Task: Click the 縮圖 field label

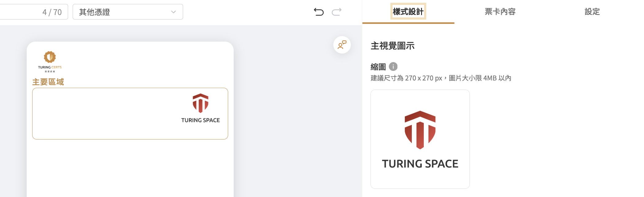Action: pyautogui.click(x=378, y=67)
